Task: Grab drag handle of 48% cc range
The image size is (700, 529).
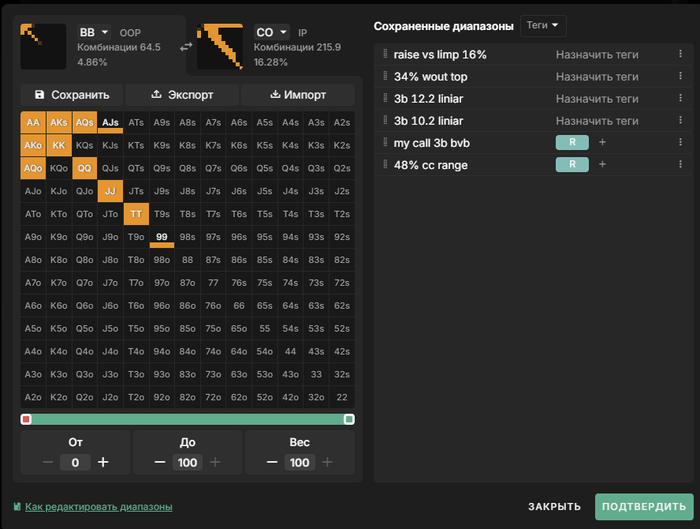Action: [385, 165]
